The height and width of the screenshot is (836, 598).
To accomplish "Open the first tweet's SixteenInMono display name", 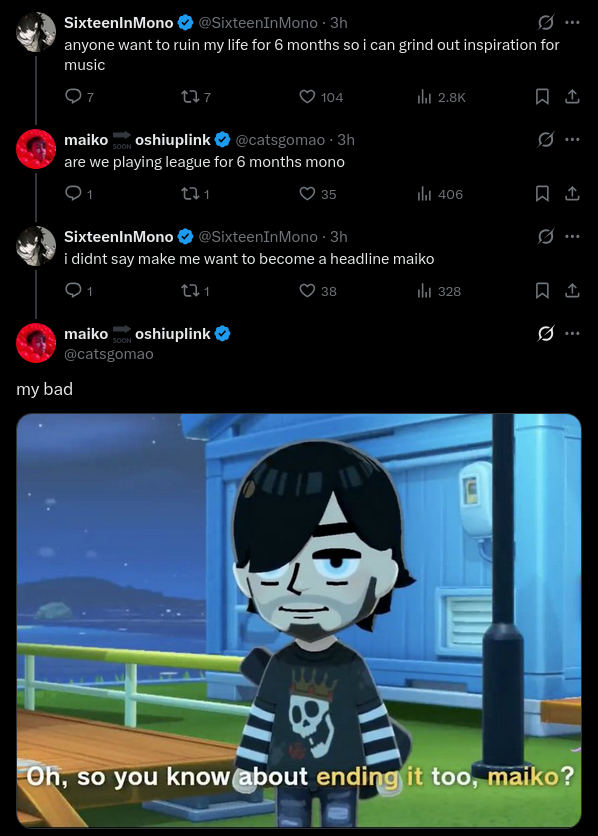I will (119, 22).
